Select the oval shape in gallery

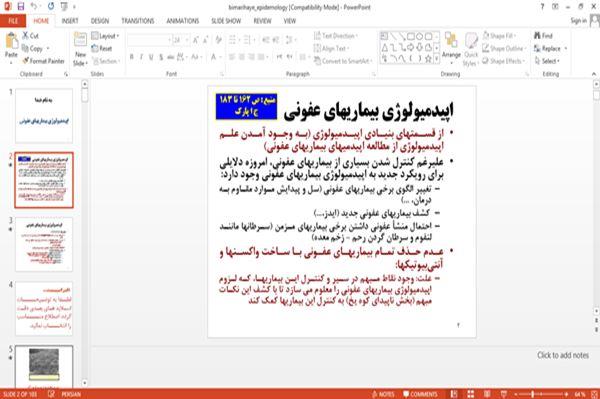tap(419, 37)
